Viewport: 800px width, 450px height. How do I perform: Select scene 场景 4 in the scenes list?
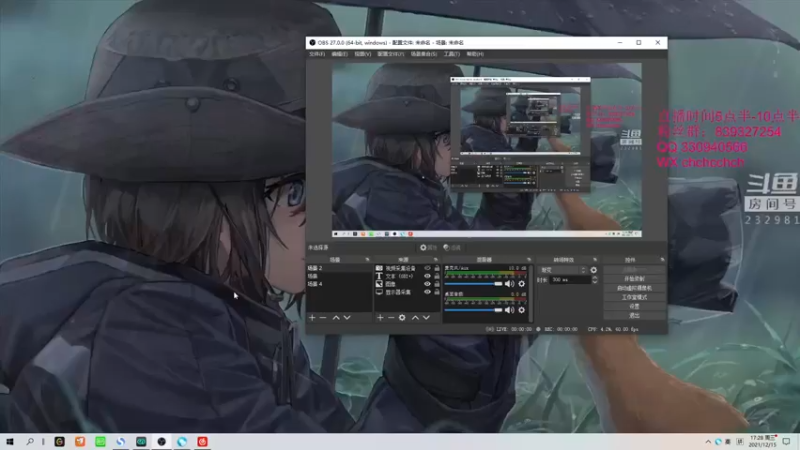pos(339,284)
